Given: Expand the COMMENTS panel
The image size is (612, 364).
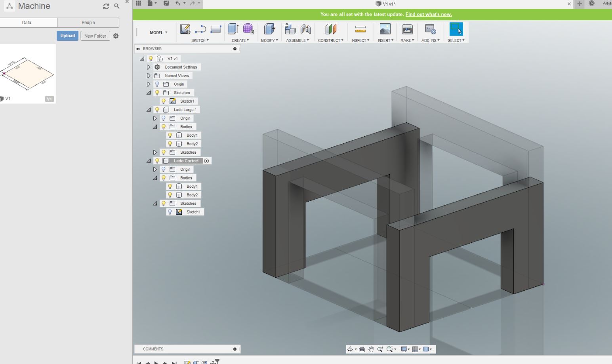Looking at the screenshot, I should point(235,349).
